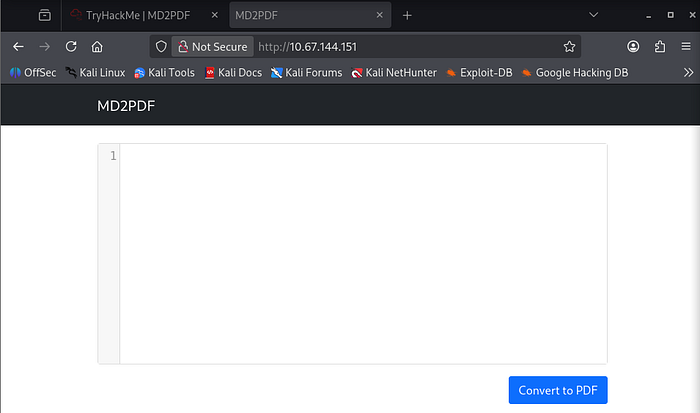Open the Exploit-DB bookmark
The image size is (700, 413).
pos(479,72)
